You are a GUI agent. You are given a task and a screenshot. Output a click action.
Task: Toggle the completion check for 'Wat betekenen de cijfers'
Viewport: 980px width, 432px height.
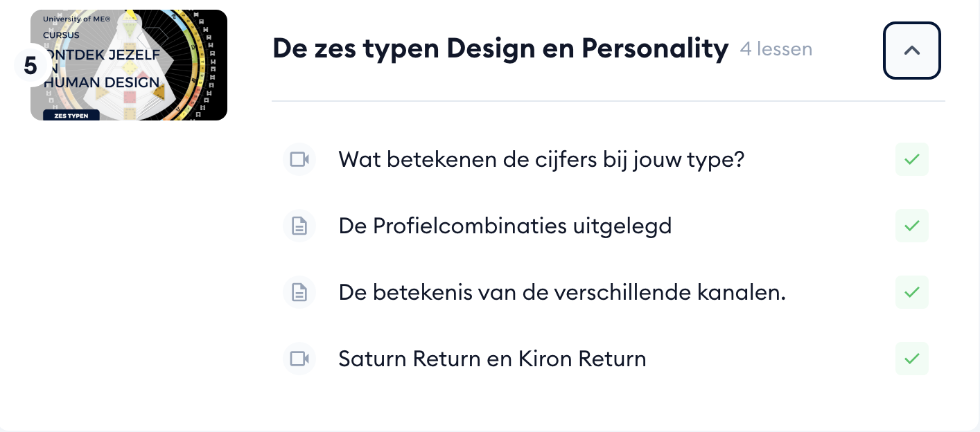911,160
